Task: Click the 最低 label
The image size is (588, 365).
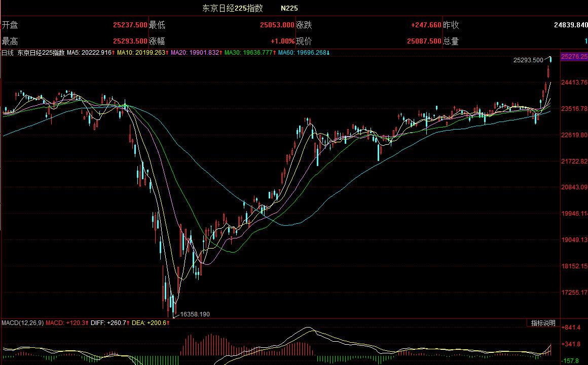Action: tap(157, 25)
